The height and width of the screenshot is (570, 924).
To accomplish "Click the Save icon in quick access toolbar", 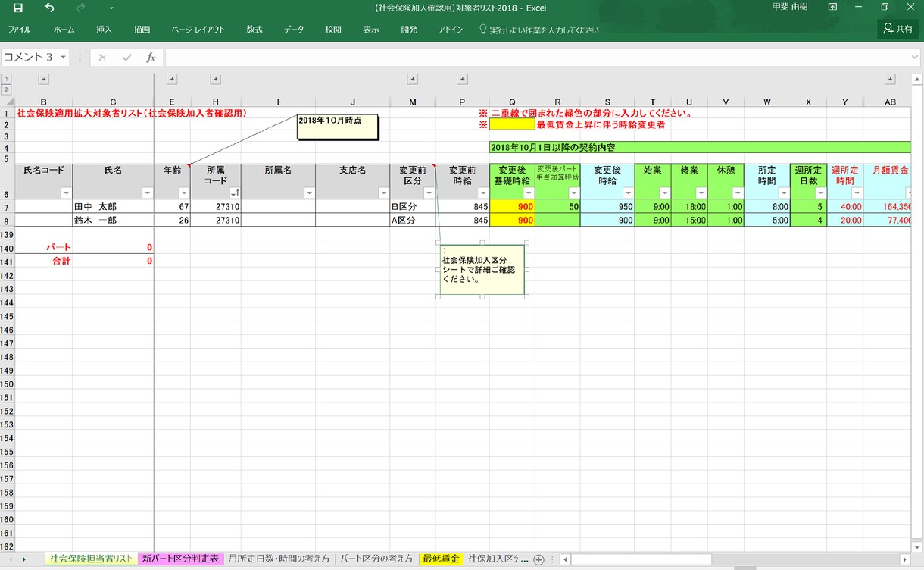I will point(17,8).
